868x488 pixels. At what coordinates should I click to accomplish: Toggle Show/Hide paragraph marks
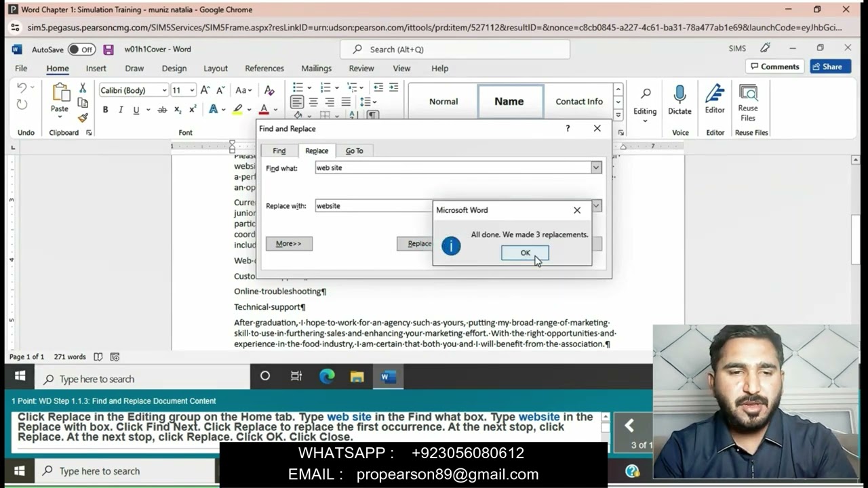(x=372, y=115)
